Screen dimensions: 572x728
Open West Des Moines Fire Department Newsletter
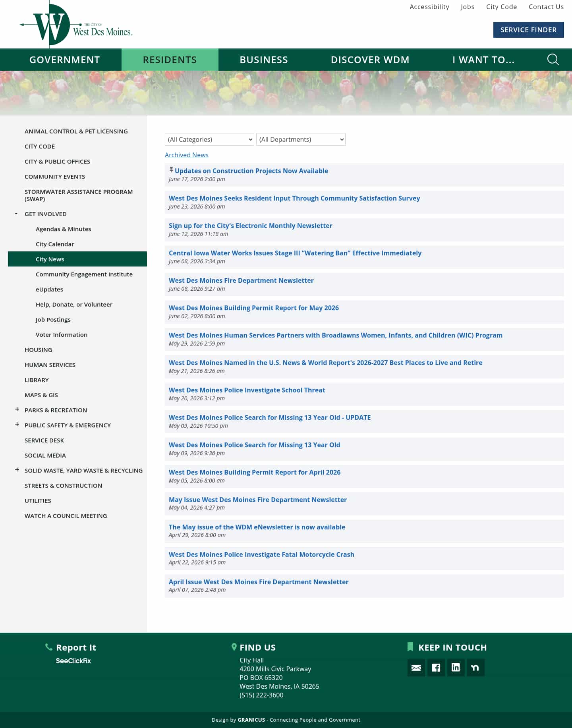click(x=241, y=280)
